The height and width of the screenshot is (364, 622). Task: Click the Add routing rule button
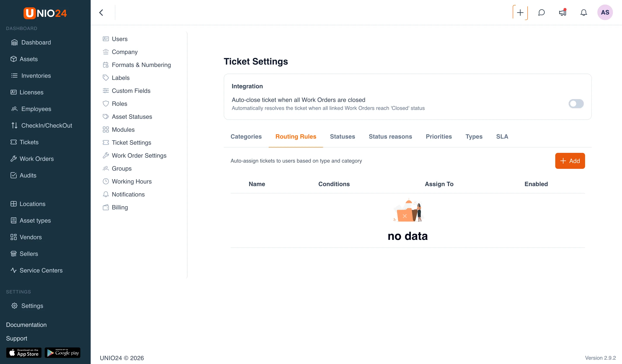570,161
